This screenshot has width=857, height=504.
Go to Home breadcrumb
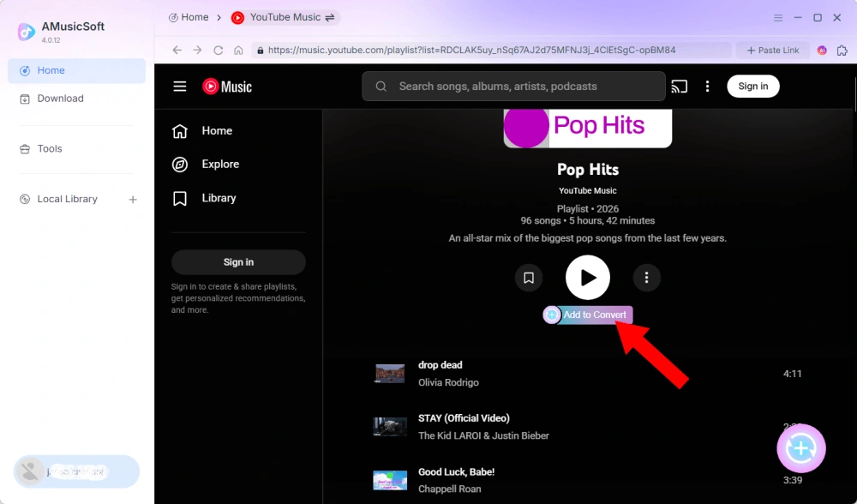(x=189, y=17)
